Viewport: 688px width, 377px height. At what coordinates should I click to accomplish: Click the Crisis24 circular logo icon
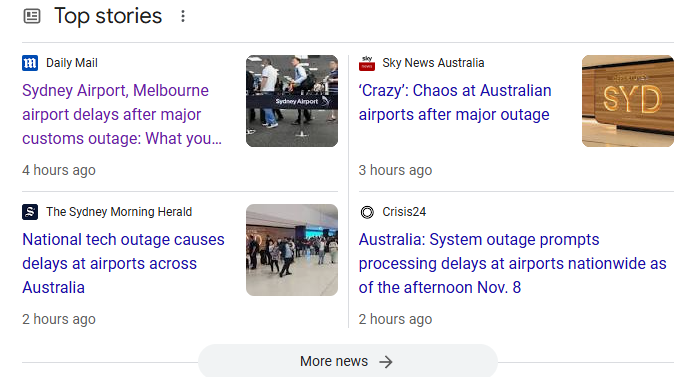tap(367, 212)
